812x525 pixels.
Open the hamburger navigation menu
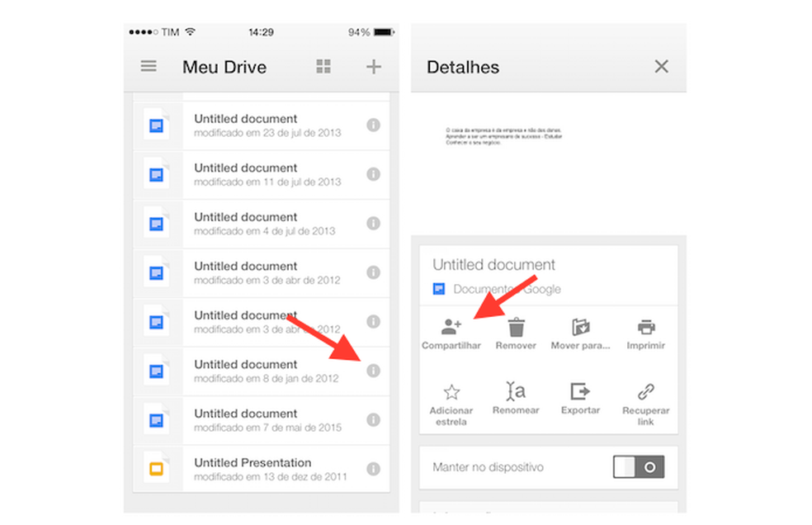pos(149,67)
